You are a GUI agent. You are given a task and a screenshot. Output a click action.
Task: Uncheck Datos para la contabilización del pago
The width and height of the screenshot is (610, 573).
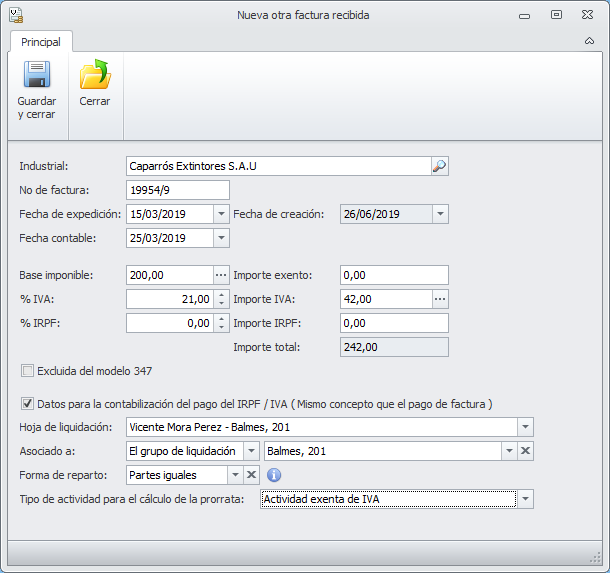pos(27,404)
